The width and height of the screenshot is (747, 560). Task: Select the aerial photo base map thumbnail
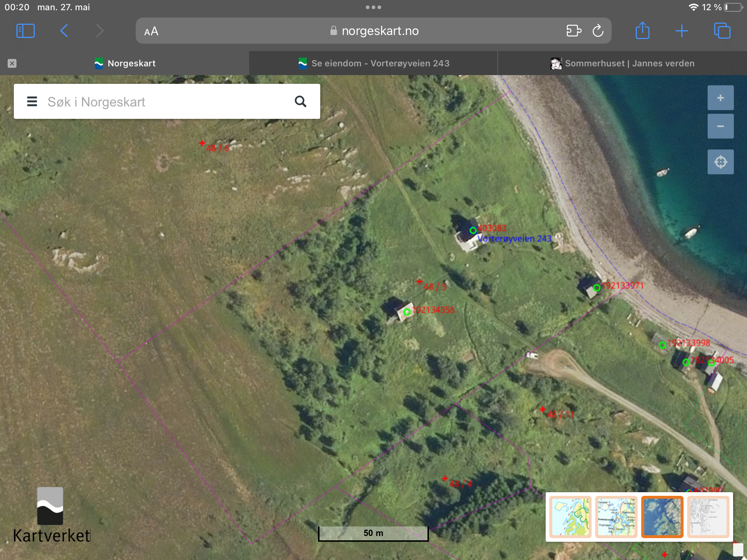click(x=662, y=517)
